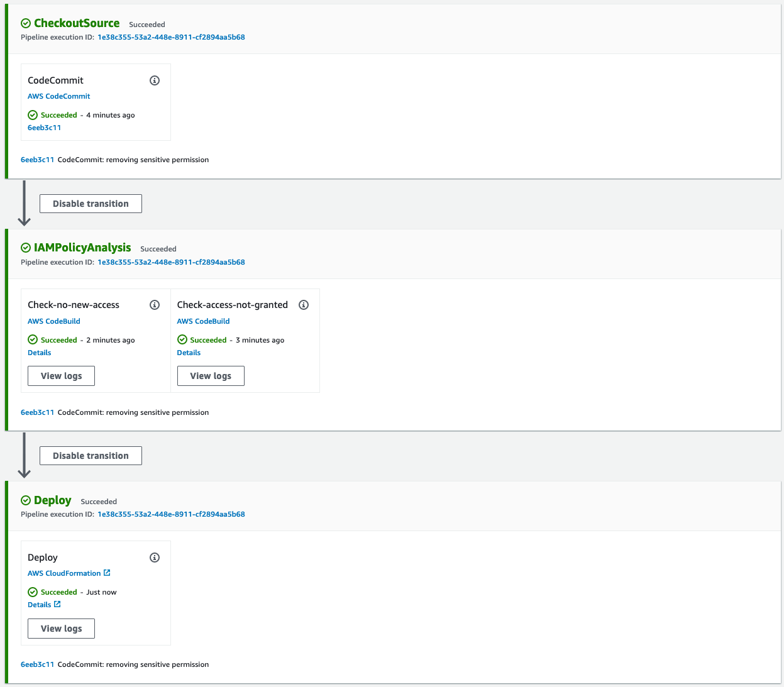Click the external-link icon beside AWS CloudFormation
This screenshot has width=784, height=687.
[x=108, y=573]
